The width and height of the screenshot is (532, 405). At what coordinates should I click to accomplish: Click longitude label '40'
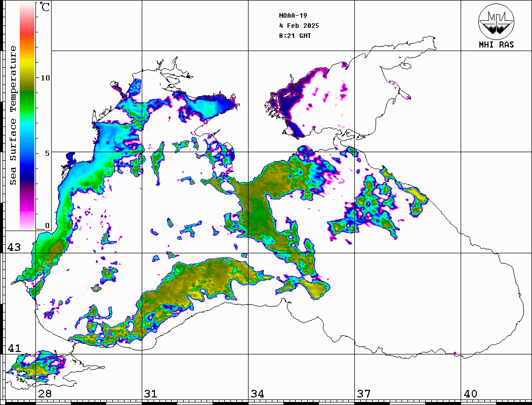click(470, 394)
